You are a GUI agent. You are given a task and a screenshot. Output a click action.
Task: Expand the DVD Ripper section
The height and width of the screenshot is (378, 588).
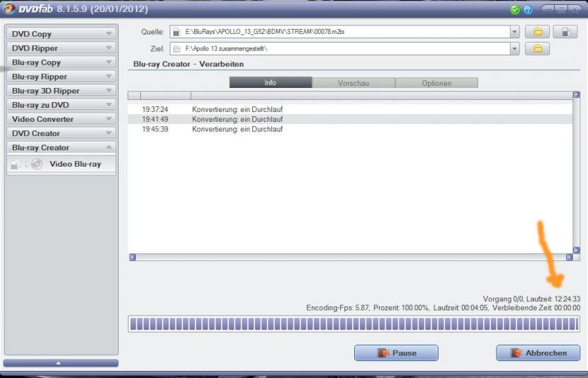pyautogui.click(x=61, y=48)
